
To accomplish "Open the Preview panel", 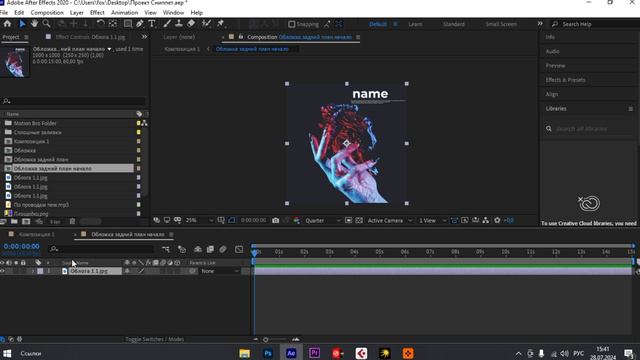I will [556, 66].
